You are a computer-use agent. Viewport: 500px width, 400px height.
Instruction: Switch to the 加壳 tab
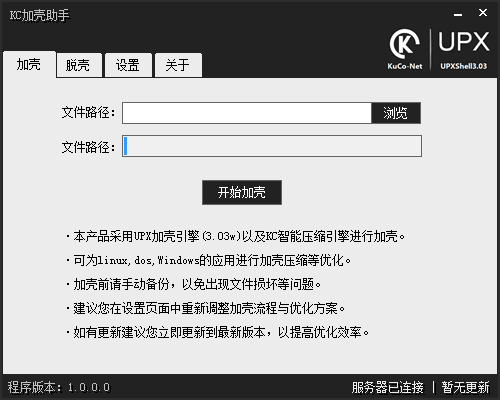point(29,64)
